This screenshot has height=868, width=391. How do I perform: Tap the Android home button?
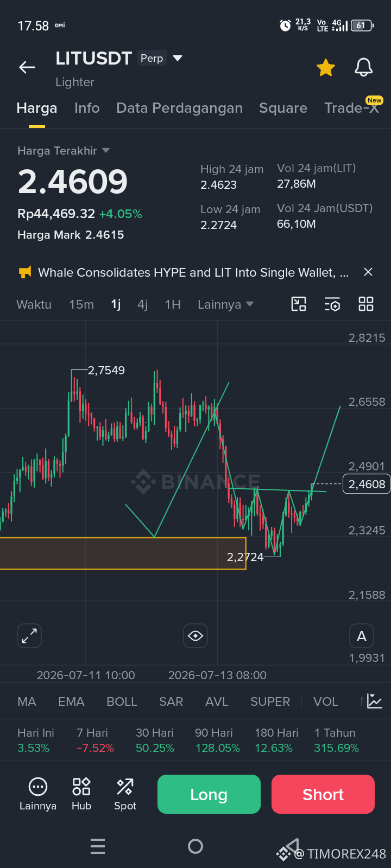point(195,846)
